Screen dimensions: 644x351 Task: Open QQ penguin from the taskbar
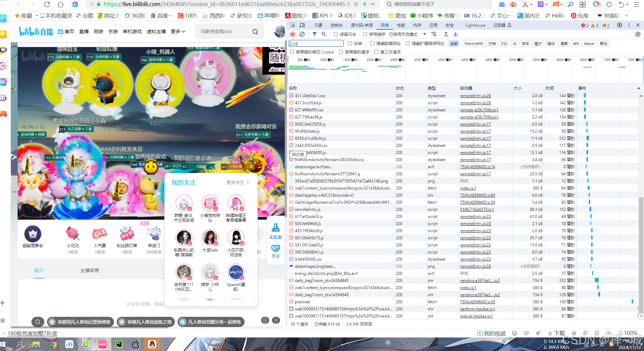tap(152, 344)
